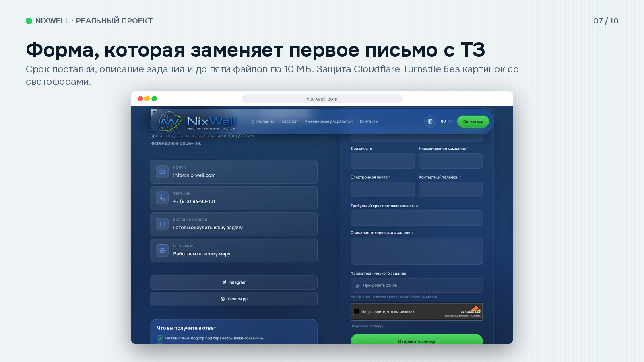Click the paperclip attach icon
The image size is (644, 362).
point(357,286)
